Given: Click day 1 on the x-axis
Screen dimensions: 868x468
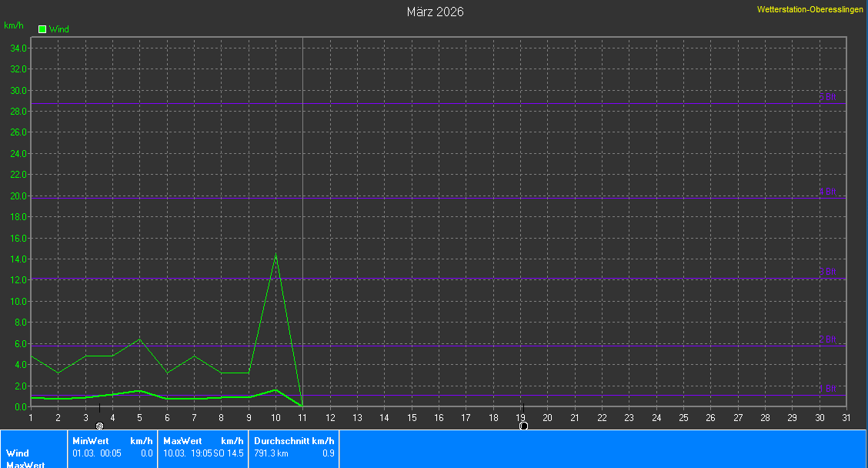Looking at the screenshot, I should pyautogui.click(x=31, y=417).
